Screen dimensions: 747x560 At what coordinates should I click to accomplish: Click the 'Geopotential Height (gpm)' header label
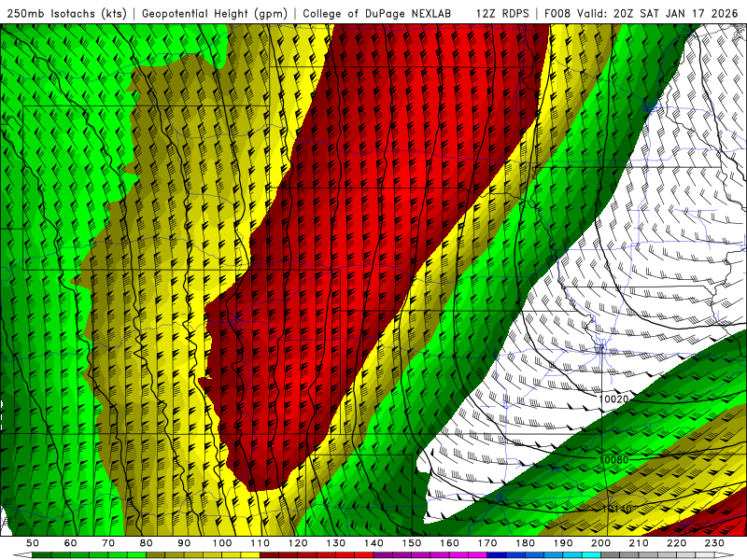[215, 14]
